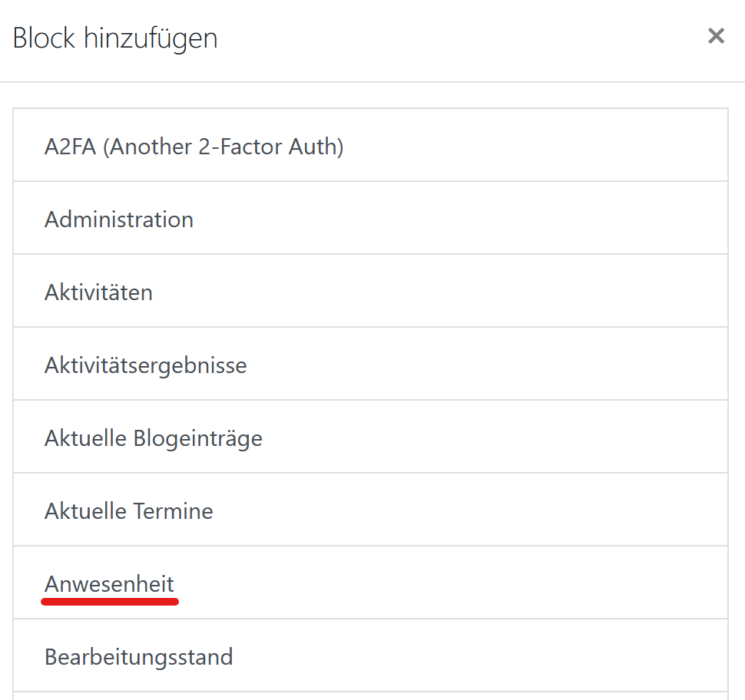Click the X icon beside the dialog title
Image resolution: width=745 pixels, height=700 pixels.
(716, 36)
